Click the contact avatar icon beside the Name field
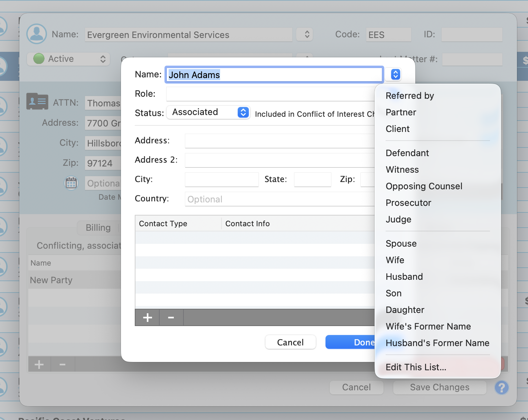Screen dimensions: 528x420 coord(36,34)
